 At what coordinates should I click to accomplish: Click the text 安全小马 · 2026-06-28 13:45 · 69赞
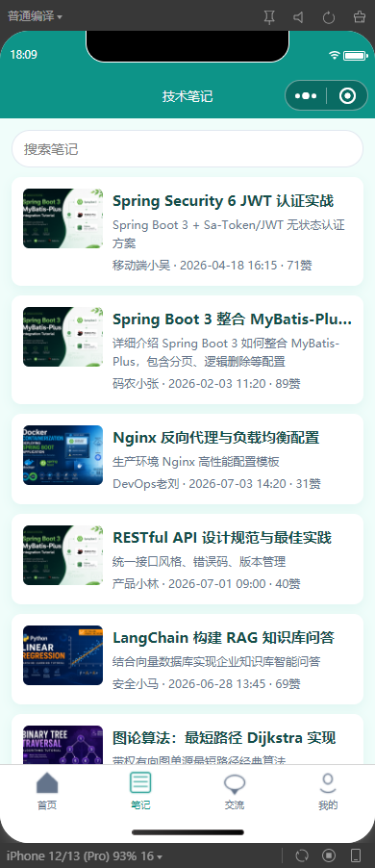coord(207,684)
